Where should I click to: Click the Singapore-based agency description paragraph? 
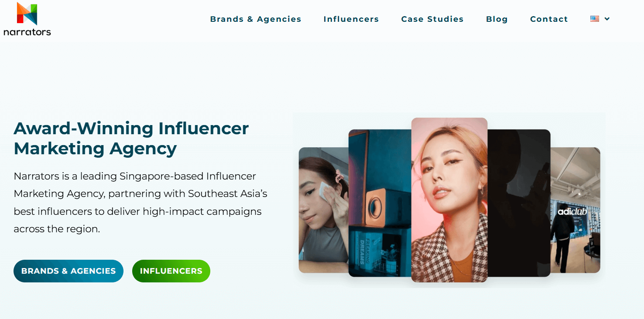click(140, 203)
